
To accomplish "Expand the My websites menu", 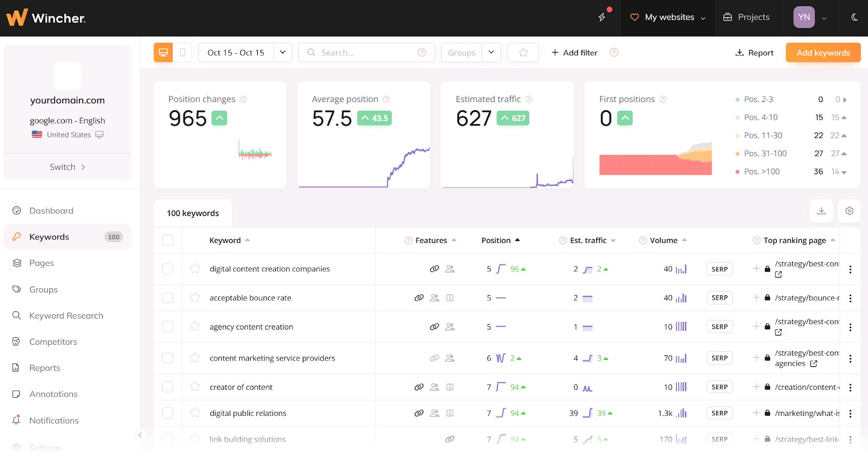I will click(668, 17).
